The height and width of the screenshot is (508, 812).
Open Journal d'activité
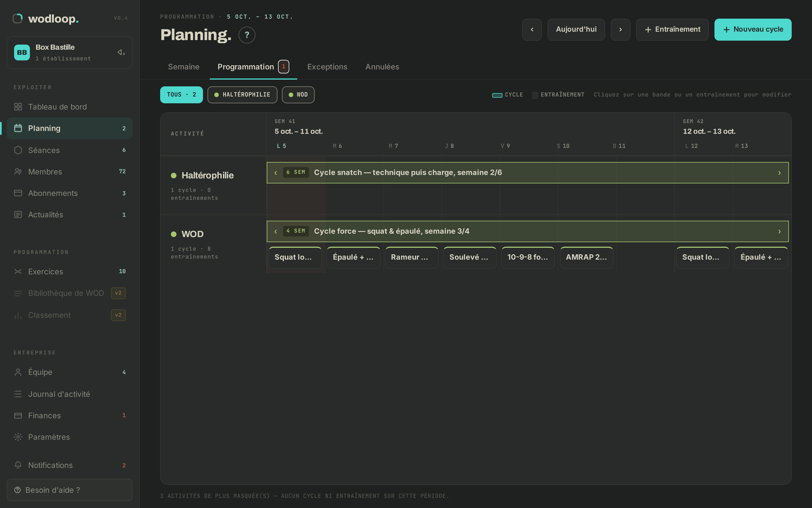coord(69,394)
